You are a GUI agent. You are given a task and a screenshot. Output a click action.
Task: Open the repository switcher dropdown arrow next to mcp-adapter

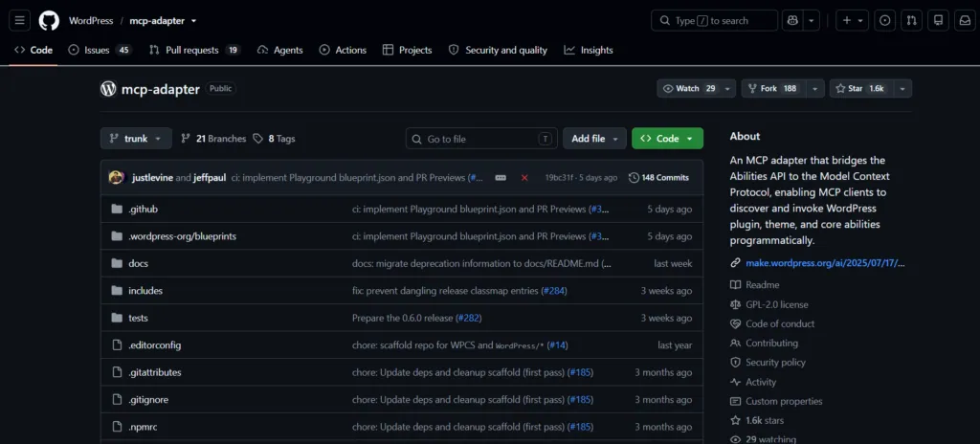(x=193, y=21)
